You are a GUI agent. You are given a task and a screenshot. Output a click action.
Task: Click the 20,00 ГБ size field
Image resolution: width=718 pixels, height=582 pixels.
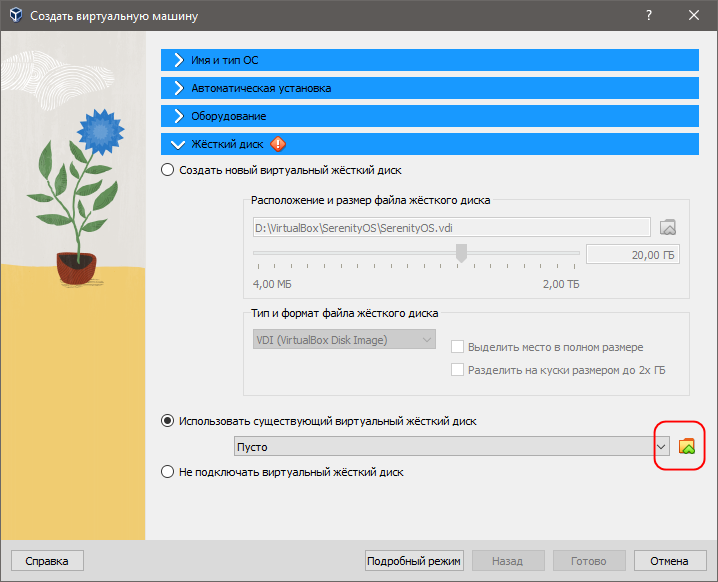(633, 255)
